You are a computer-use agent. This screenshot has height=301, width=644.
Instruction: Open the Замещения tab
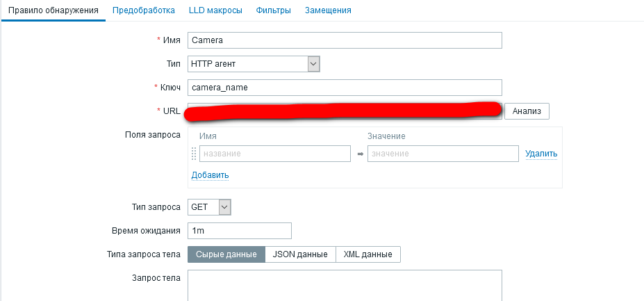pos(328,10)
